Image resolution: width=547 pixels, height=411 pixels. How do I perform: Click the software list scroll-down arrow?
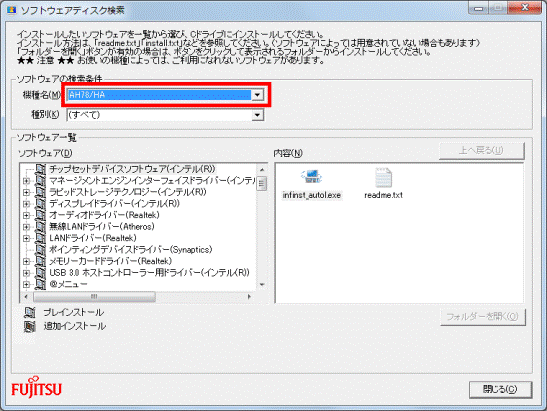(262, 284)
